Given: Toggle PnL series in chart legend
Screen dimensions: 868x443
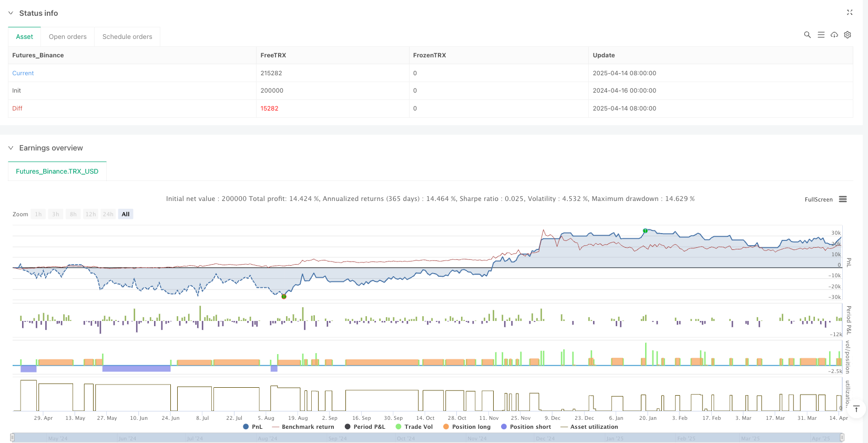Looking at the screenshot, I should (x=253, y=427).
